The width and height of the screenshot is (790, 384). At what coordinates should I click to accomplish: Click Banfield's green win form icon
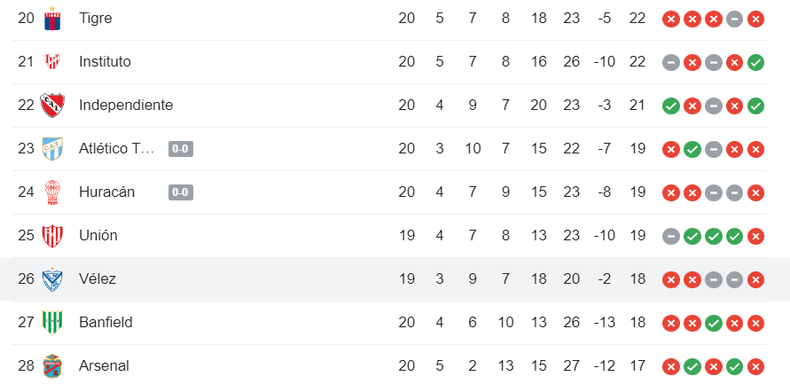pos(713,323)
